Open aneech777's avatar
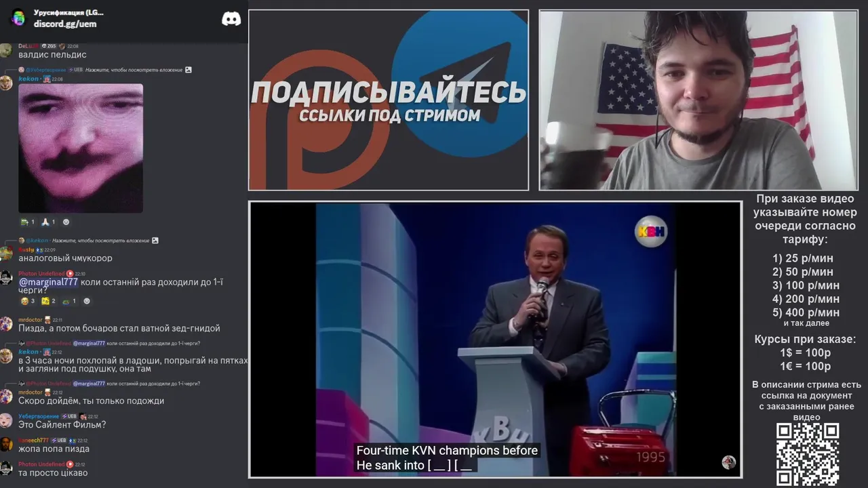Image resolution: width=868 pixels, height=488 pixels. (6, 445)
